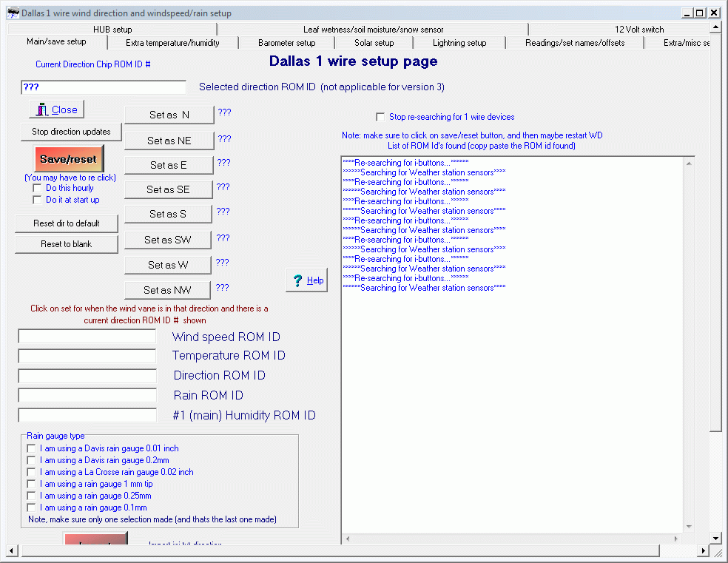
Task: Check 'Stop re-searching for 1 wire devices'
Action: (x=380, y=117)
